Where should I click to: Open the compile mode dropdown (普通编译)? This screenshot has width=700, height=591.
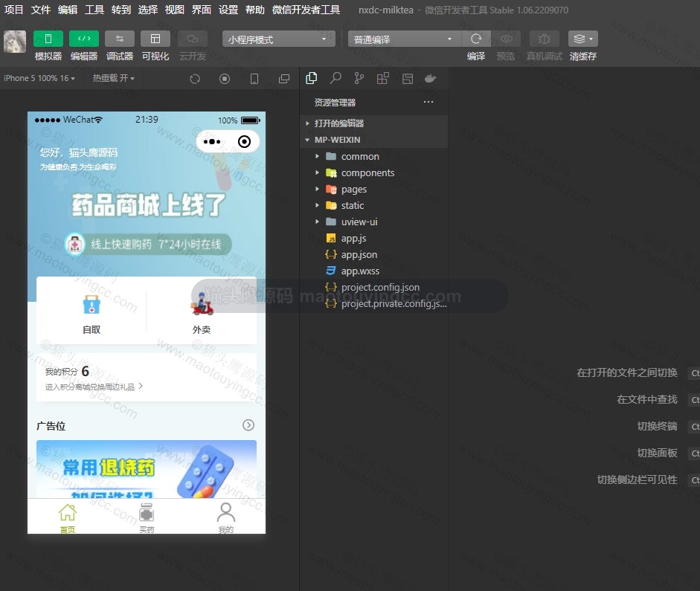point(404,39)
